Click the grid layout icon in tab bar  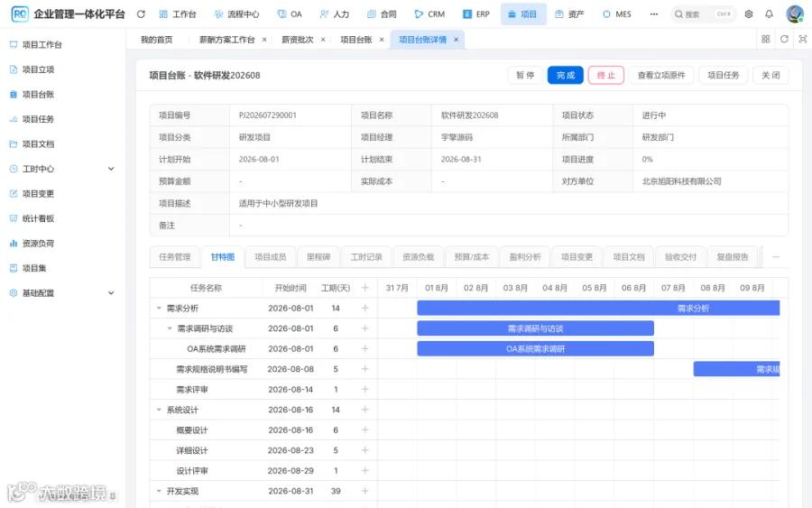coord(765,40)
